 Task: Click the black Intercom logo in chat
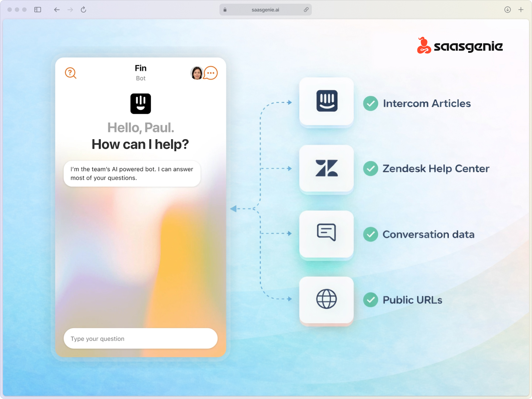[x=141, y=103]
